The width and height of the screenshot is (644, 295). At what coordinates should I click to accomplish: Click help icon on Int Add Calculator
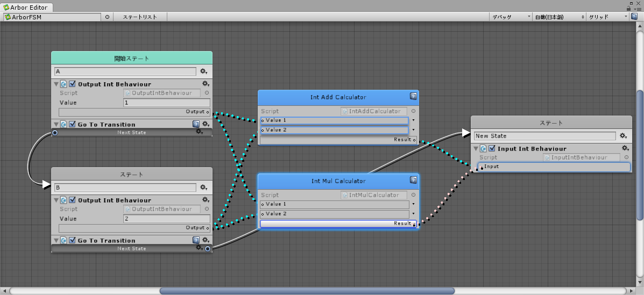point(413,97)
